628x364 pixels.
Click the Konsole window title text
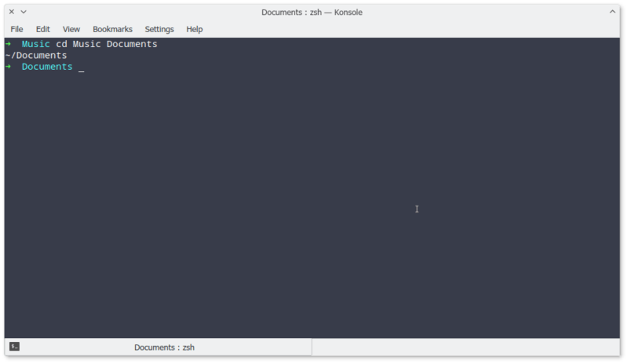pyautogui.click(x=312, y=12)
